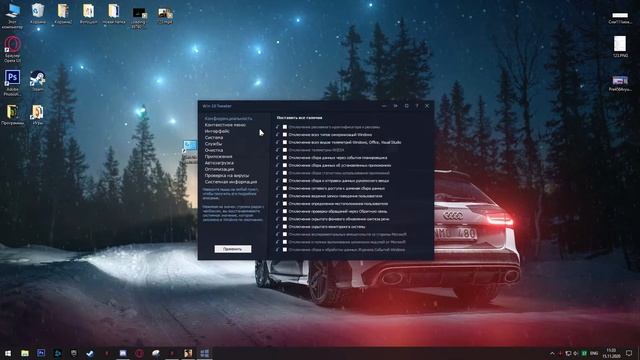Click restore icon beside NVIDIA telemetry option
This screenshot has width=640, height=360.
point(278,150)
